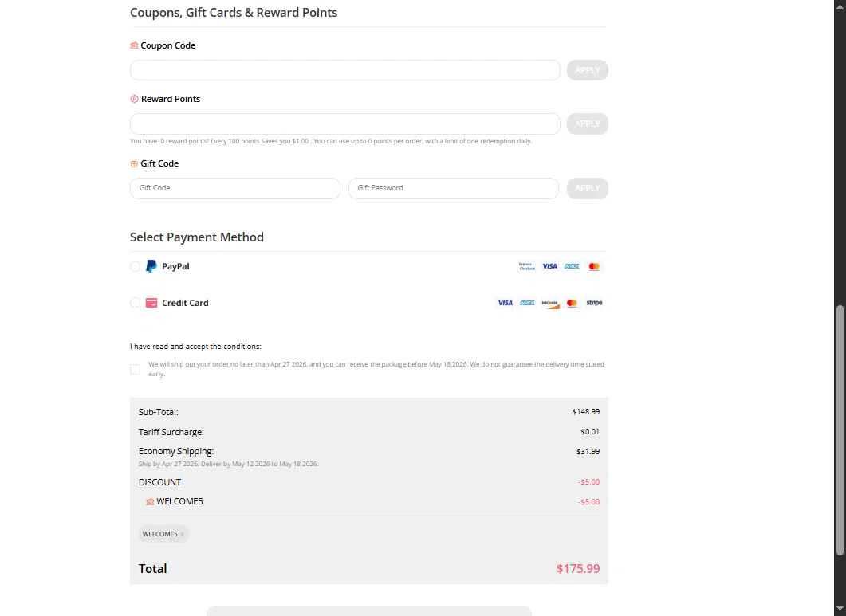Click the Gift Password field

(453, 188)
